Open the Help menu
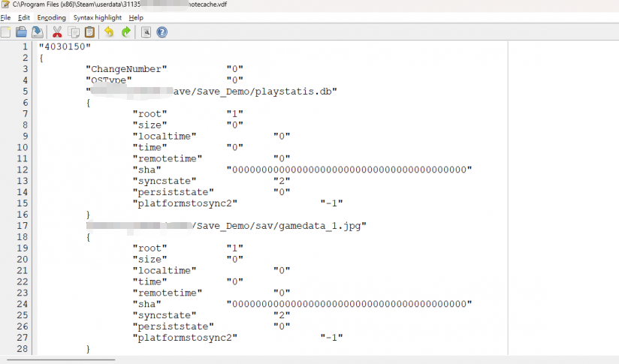Viewport: 619px width, 364px height. click(136, 17)
